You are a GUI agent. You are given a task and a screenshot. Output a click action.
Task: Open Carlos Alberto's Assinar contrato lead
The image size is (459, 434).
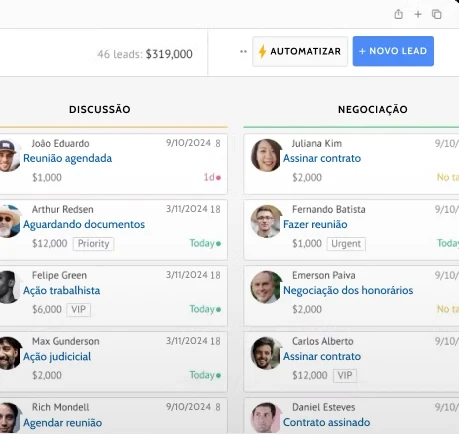[322, 356]
